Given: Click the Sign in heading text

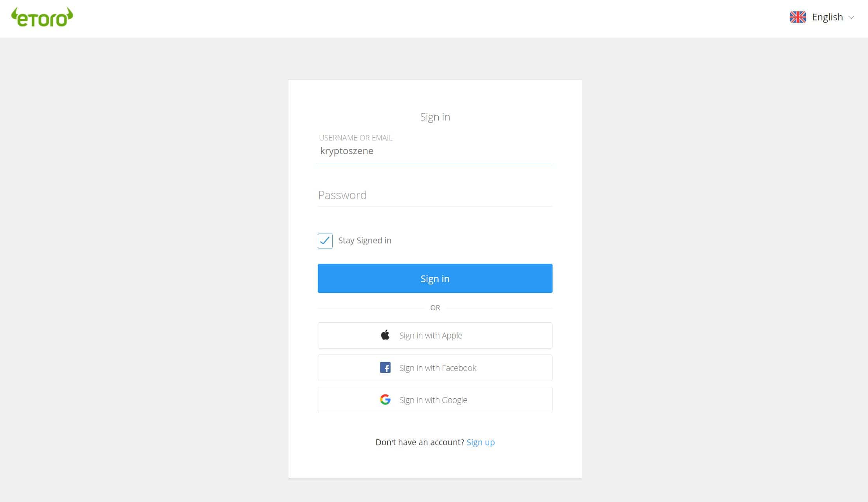Looking at the screenshot, I should [x=435, y=117].
